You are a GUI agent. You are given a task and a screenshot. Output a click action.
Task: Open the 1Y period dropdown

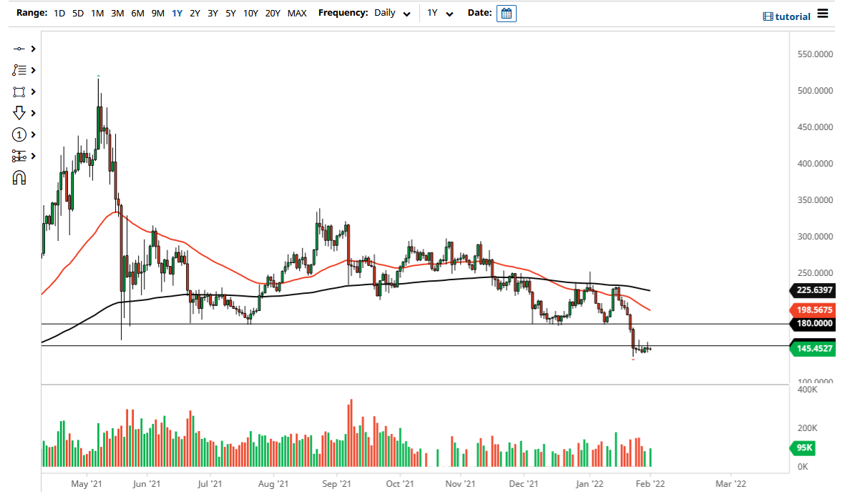click(x=440, y=13)
